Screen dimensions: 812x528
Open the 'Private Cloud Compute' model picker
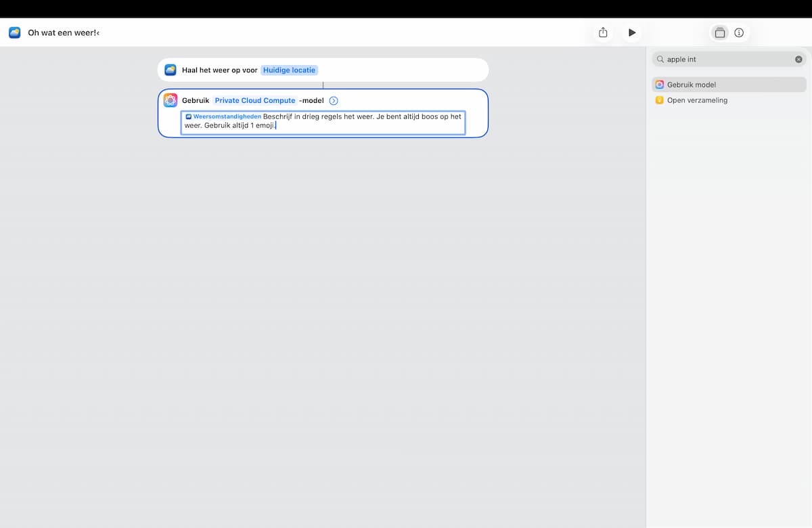255,100
